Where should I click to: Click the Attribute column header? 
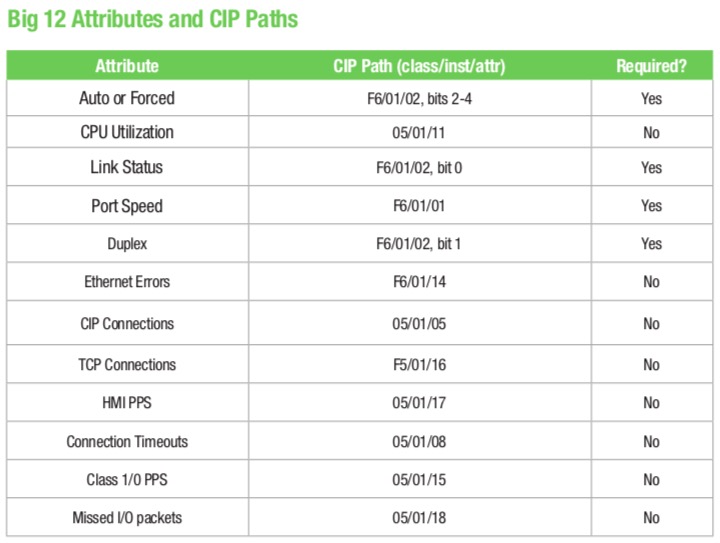[127, 66]
